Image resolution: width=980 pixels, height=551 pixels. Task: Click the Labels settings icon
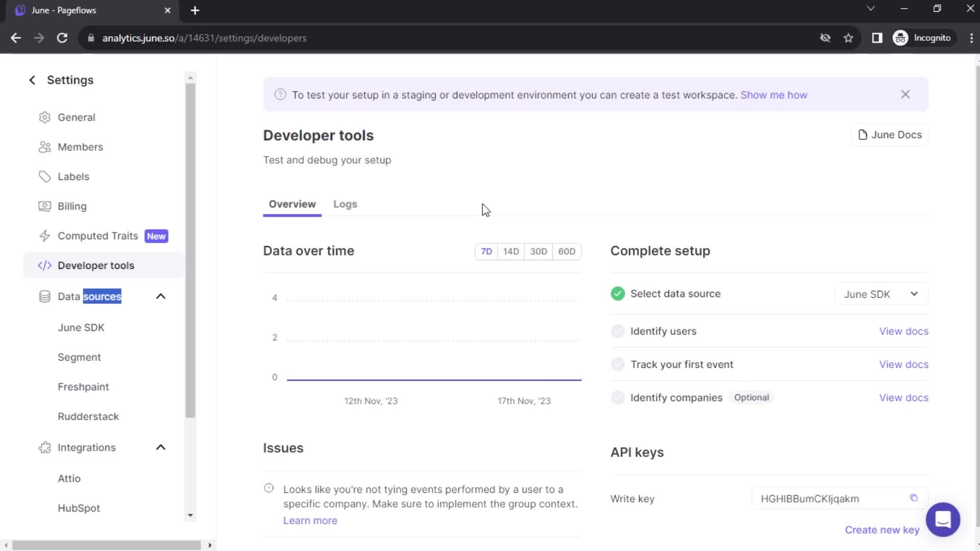[x=44, y=176]
